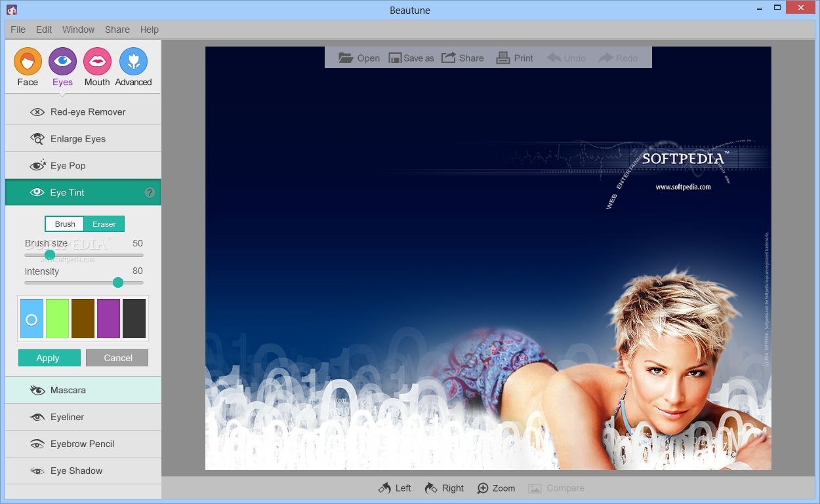Maximize the Beautune window
Viewport: 820px width, 504px height.
click(777, 9)
